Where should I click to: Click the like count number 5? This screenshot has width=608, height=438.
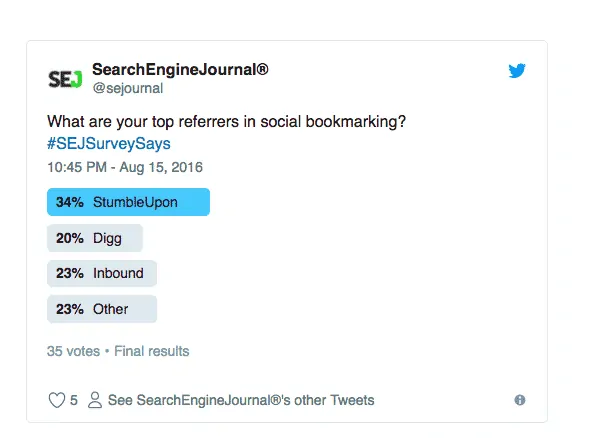(x=74, y=400)
